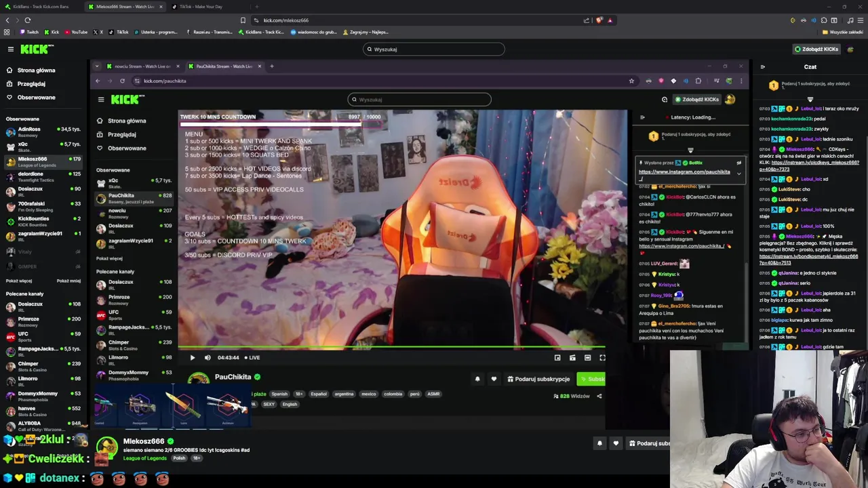
Task: Go back in the inner browser window
Action: click(x=98, y=81)
